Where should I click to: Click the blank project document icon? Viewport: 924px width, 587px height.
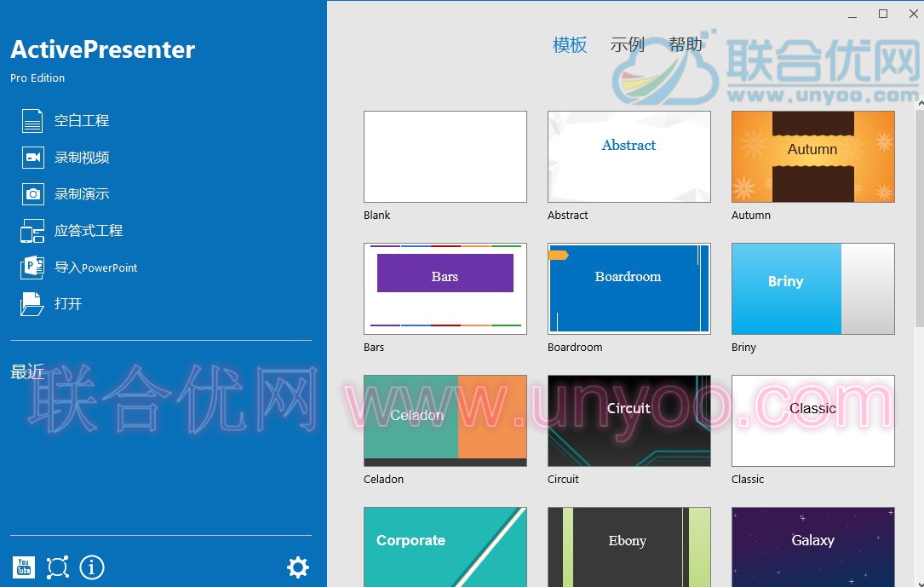tap(32, 121)
